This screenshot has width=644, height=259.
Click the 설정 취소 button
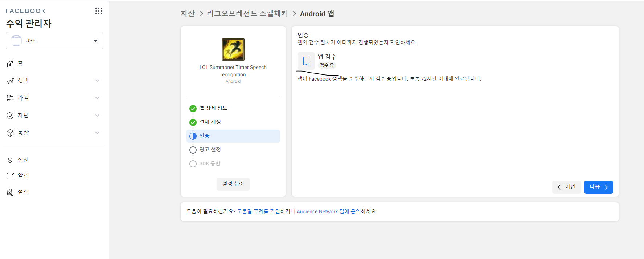pyautogui.click(x=233, y=184)
